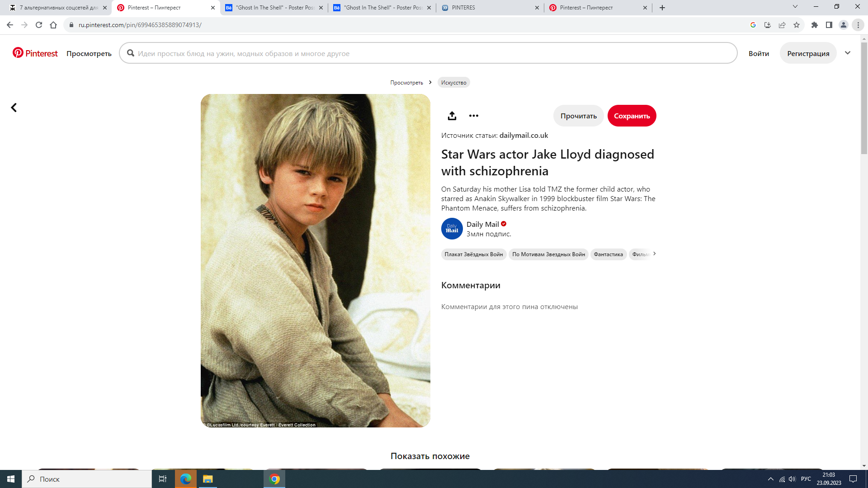Open Daily Mail avatar icon
Screen dimensions: 868x488
tap(452, 229)
